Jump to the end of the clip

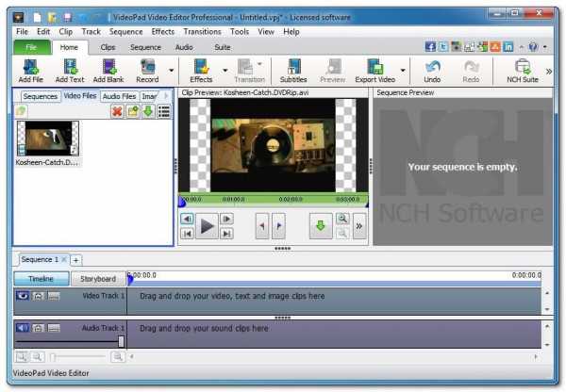coord(226,234)
